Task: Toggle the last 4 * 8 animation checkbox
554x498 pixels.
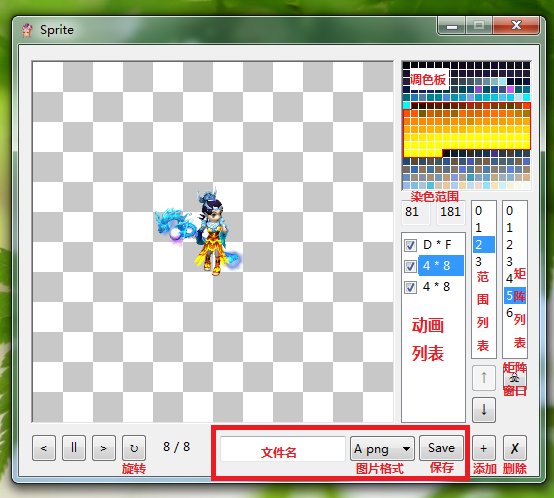Action: 410,287
